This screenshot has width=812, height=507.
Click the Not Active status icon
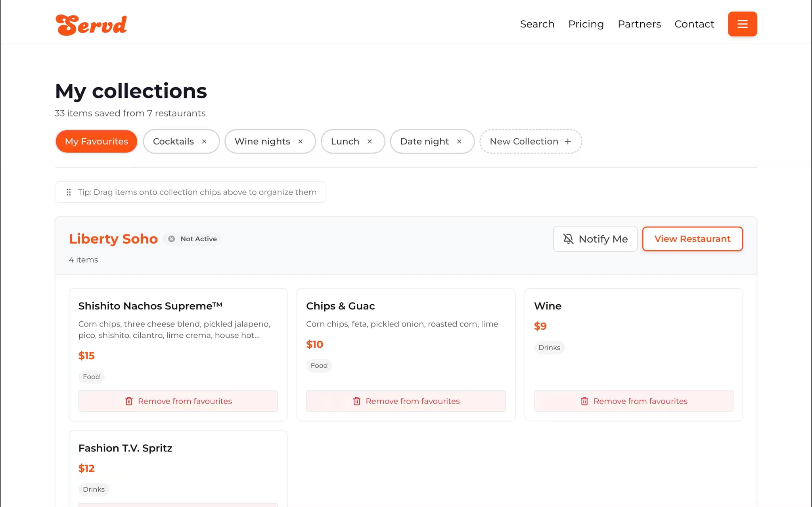pos(171,239)
